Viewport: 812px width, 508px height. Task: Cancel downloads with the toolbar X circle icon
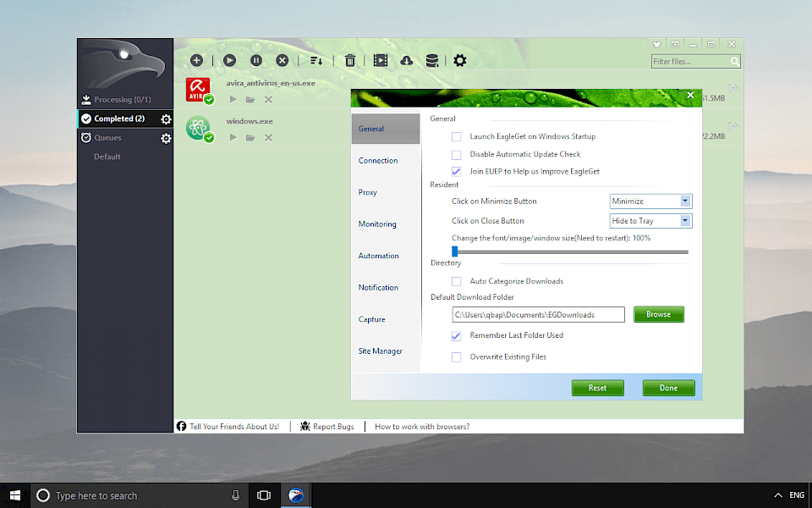(x=283, y=61)
